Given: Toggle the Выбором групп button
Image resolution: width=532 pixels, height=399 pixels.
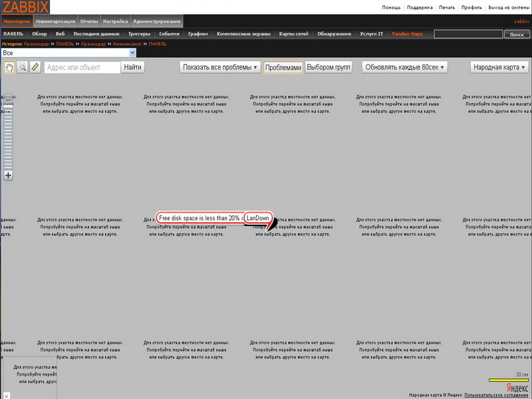Looking at the screenshot, I should tap(328, 67).
